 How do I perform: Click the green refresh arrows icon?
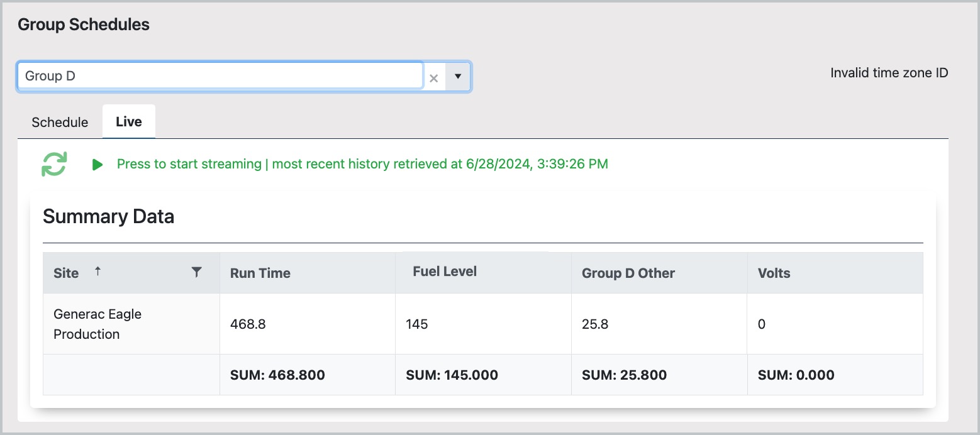pos(54,164)
